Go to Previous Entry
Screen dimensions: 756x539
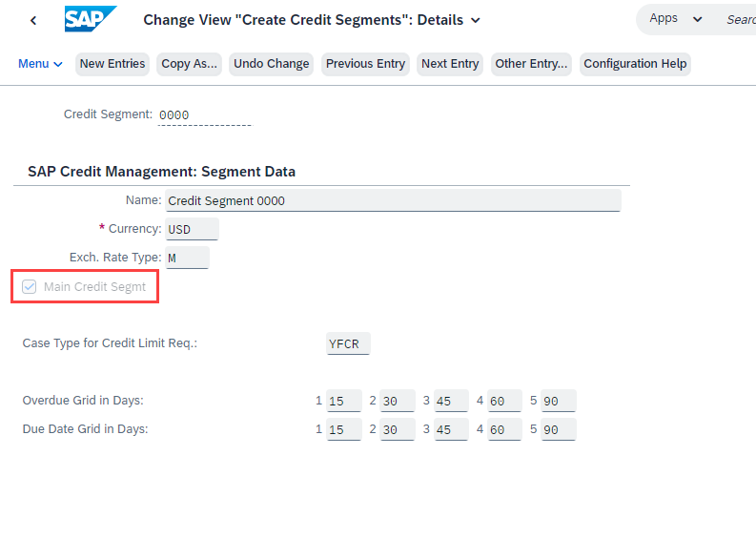[365, 64]
